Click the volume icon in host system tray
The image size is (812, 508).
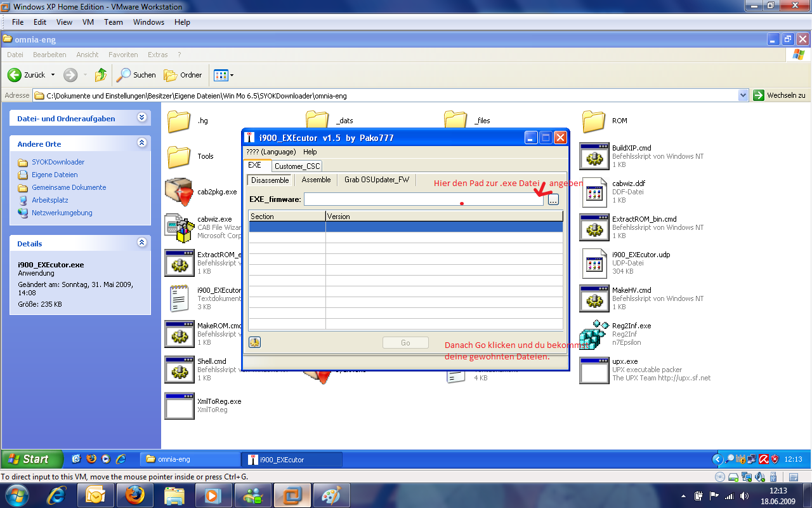tap(744, 496)
